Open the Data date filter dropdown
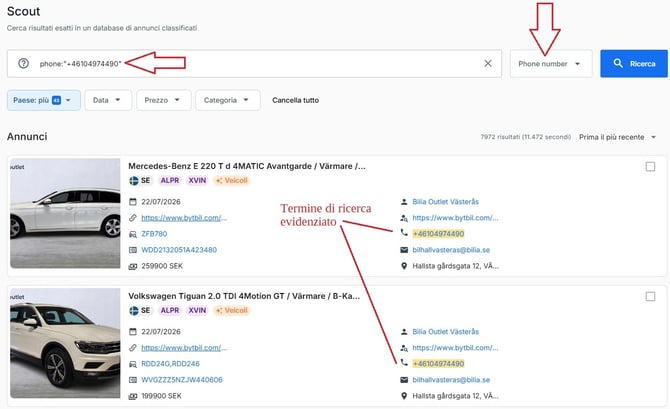This screenshot has width=670, height=409. (108, 100)
